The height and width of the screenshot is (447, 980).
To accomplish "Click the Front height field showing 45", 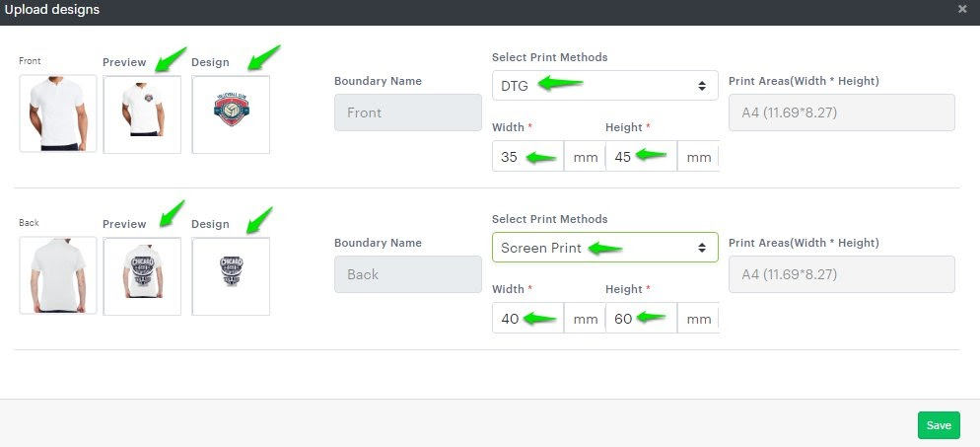I will [641, 156].
